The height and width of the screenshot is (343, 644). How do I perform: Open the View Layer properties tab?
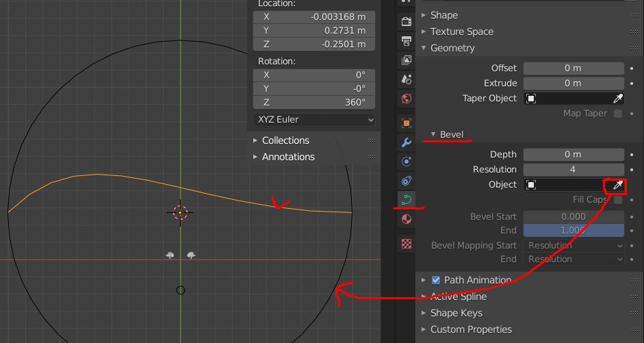coord(407,60)
